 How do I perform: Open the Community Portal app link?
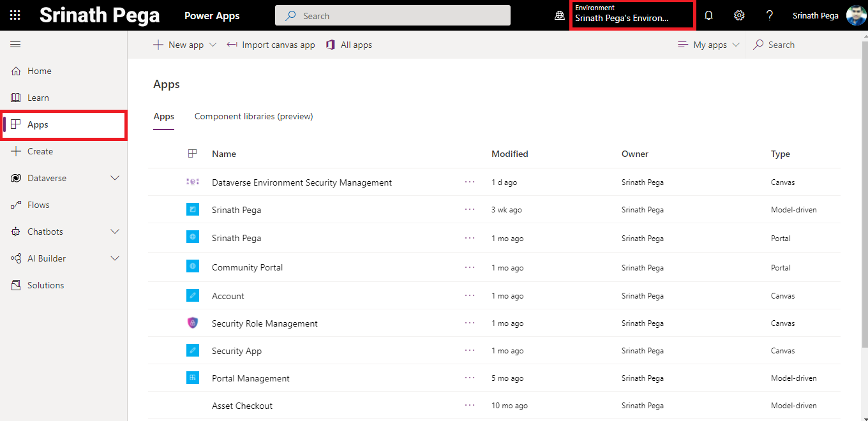pyautogui.click(x=247, y=267)
